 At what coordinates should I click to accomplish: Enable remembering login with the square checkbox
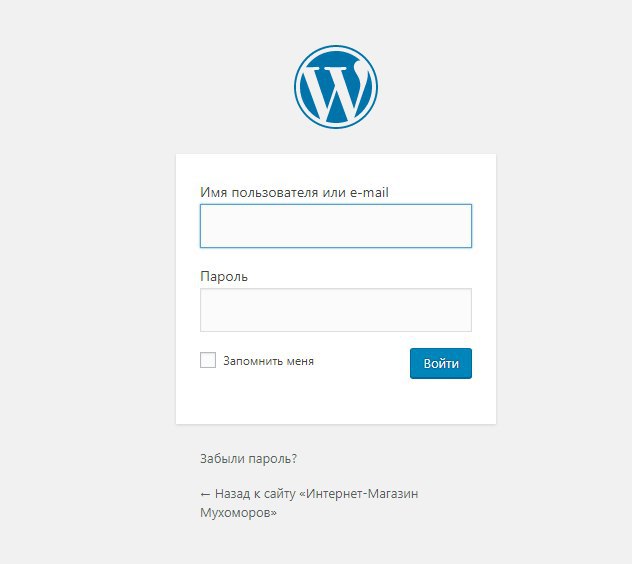pos(208,360)
